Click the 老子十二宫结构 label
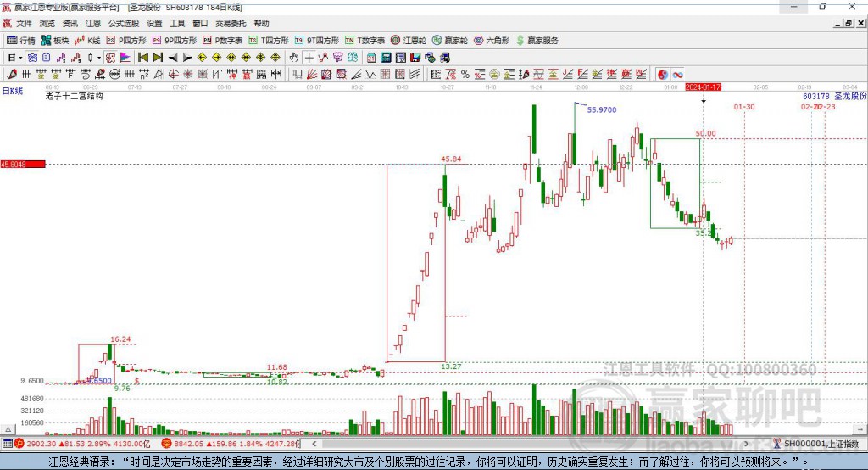Screen dimensions: 868x470 click(75, 96)
